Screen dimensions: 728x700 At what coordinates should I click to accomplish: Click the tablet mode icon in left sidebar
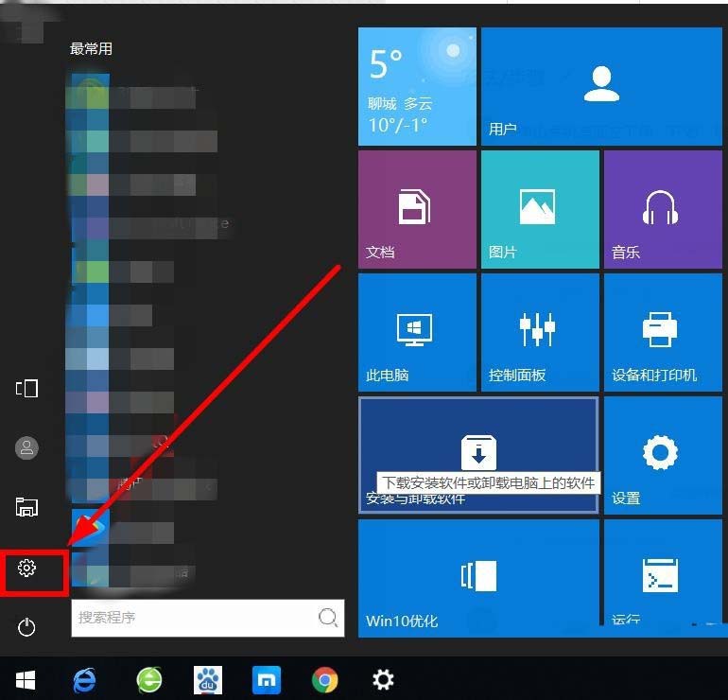(x=26, y=389)
